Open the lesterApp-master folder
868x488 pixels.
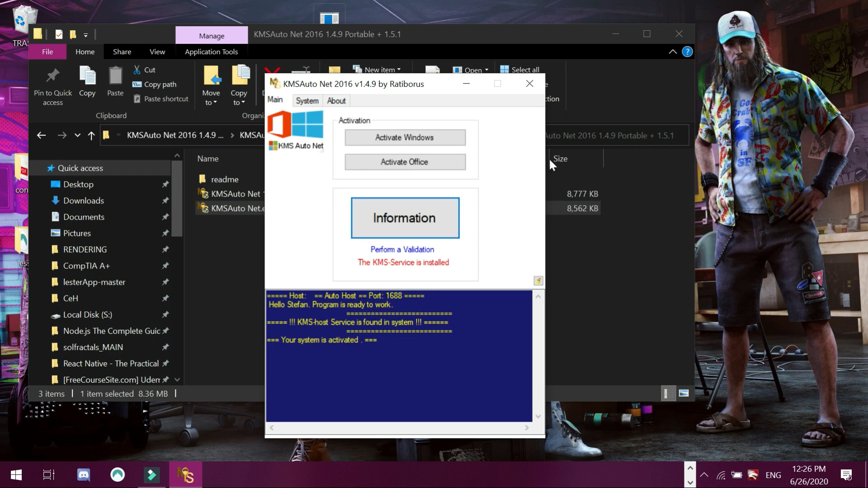pos(94,282)
